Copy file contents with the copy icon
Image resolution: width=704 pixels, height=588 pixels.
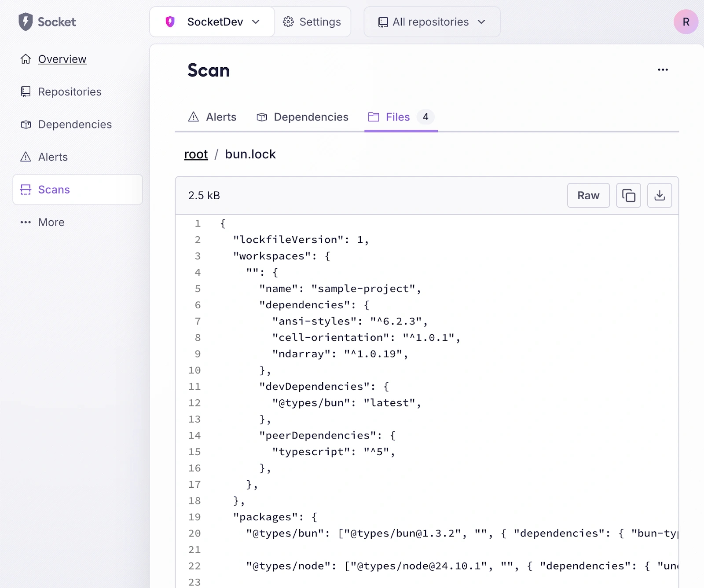coord(628,195)
